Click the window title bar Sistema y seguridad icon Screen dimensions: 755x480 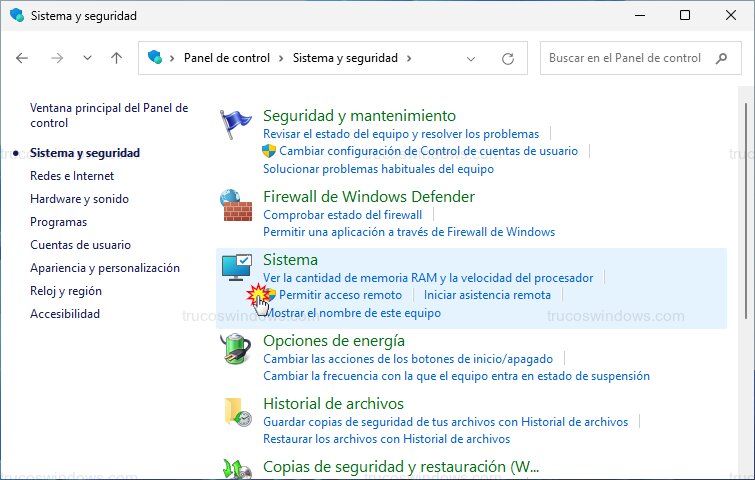17,15
